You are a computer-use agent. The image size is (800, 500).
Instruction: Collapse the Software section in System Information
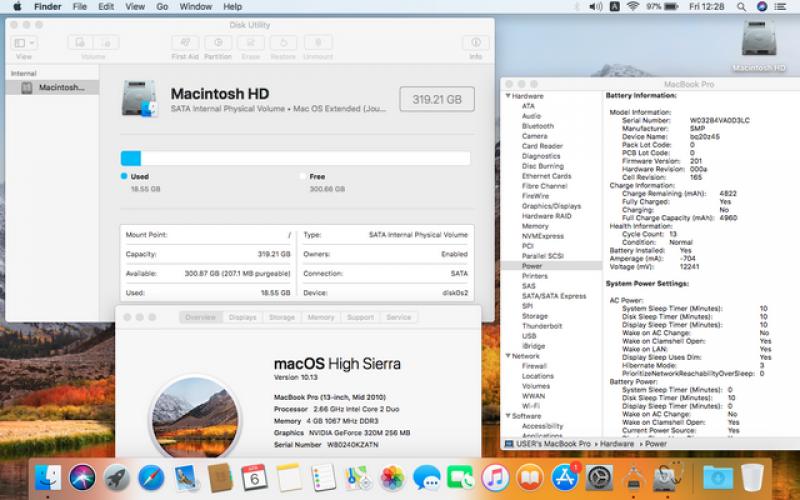[508, 416]
